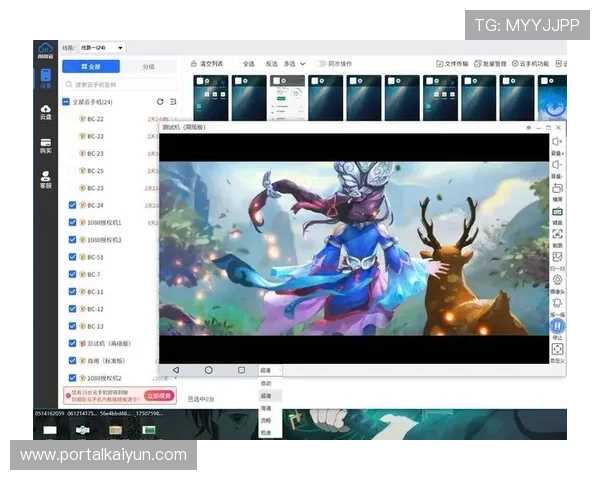Click 反选 invert selection
Screen dimensions: 600x480
271,64
